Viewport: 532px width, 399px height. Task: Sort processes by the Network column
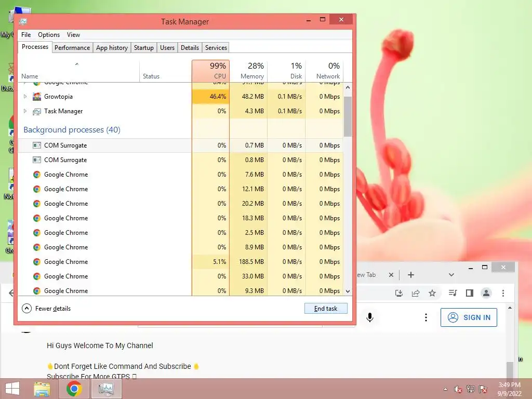[x=324, y=71]
